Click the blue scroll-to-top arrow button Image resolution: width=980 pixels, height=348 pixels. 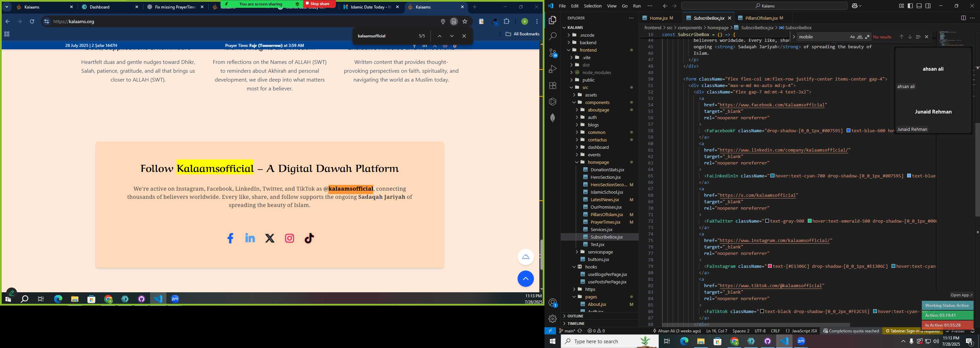pos(525,279)
